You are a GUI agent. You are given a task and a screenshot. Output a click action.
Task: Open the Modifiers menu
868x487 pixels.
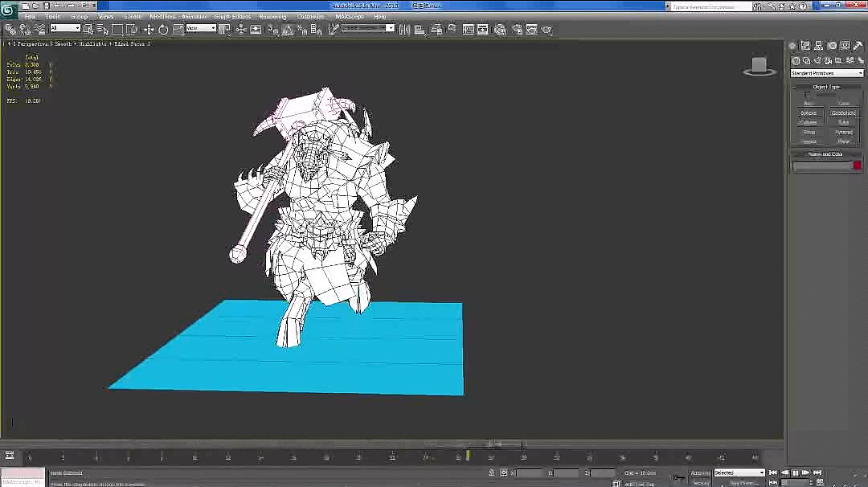click(162, 17)
